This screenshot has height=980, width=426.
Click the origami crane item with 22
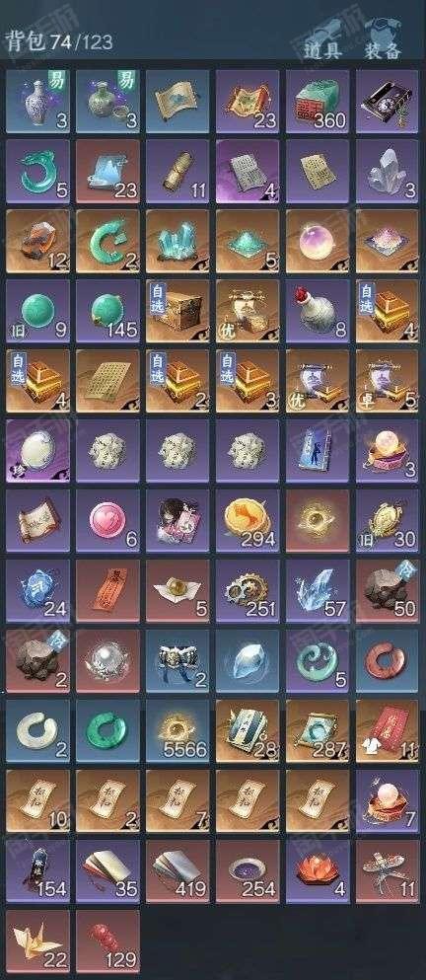click(37, 941)
